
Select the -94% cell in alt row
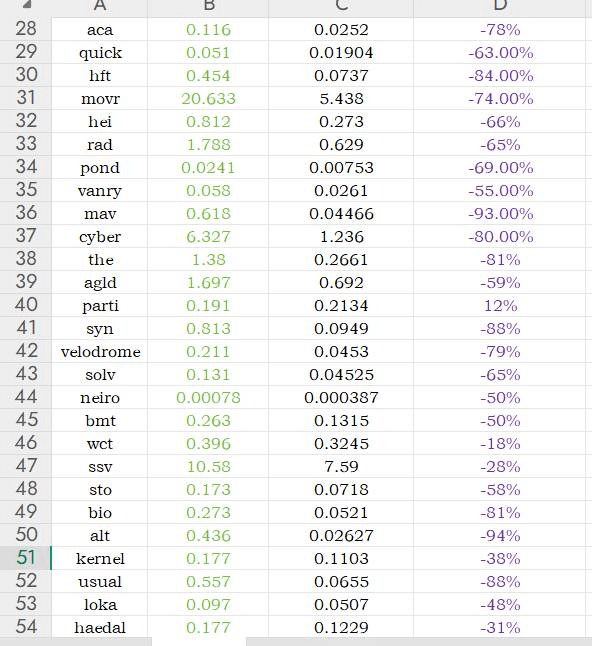coord(500,535)
